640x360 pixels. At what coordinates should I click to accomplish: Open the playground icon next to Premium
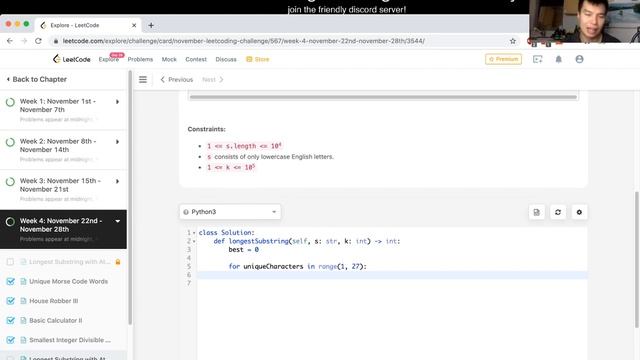[x=538, y=59]
